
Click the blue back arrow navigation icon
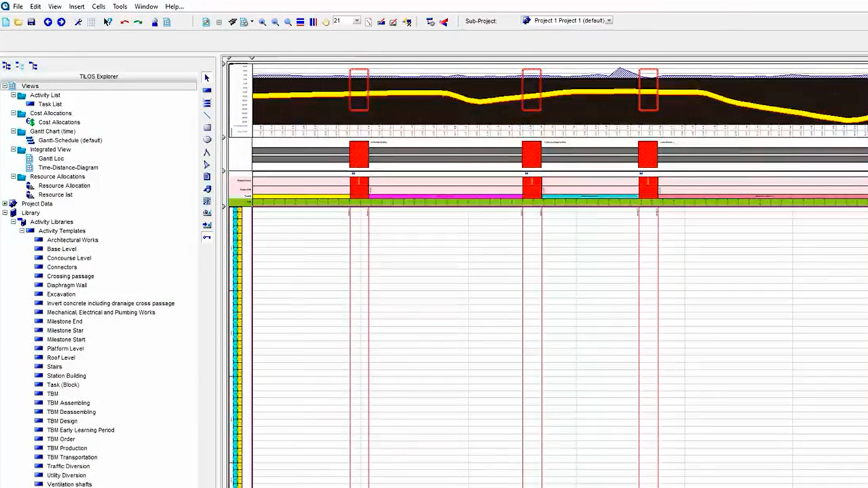pyautogui.click(x=48, y=22)
